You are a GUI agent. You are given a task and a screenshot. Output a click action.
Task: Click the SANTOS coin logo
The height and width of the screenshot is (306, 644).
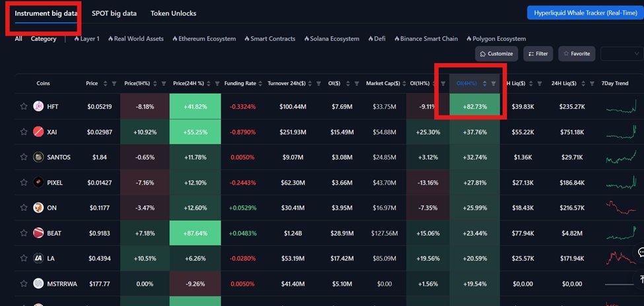(x=38, y=157)
